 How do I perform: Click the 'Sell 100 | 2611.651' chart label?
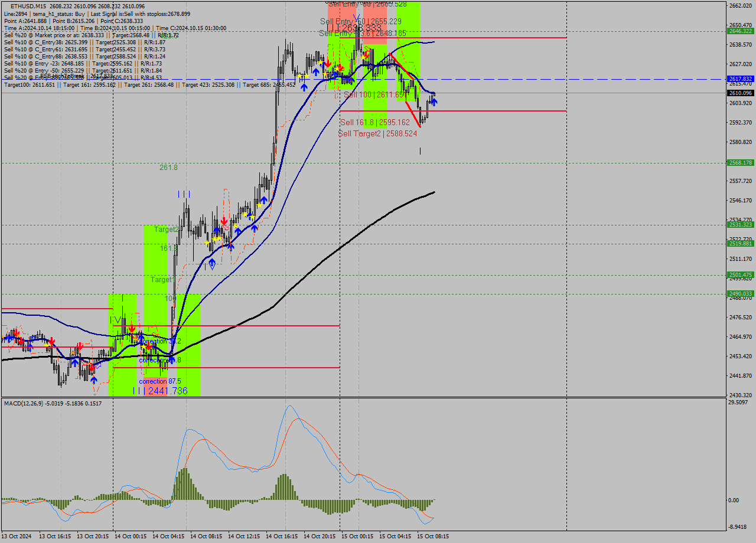click(x=376, y=94)
